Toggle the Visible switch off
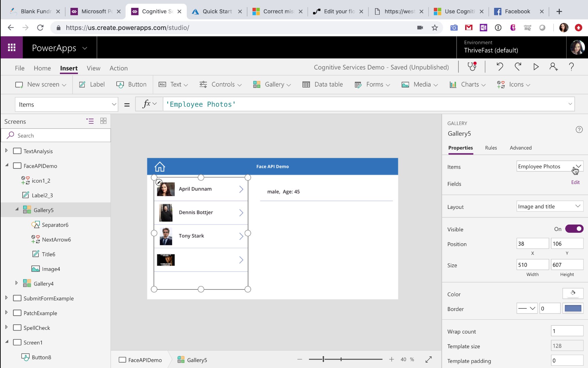Screen dimensions: 588x368 574,229
